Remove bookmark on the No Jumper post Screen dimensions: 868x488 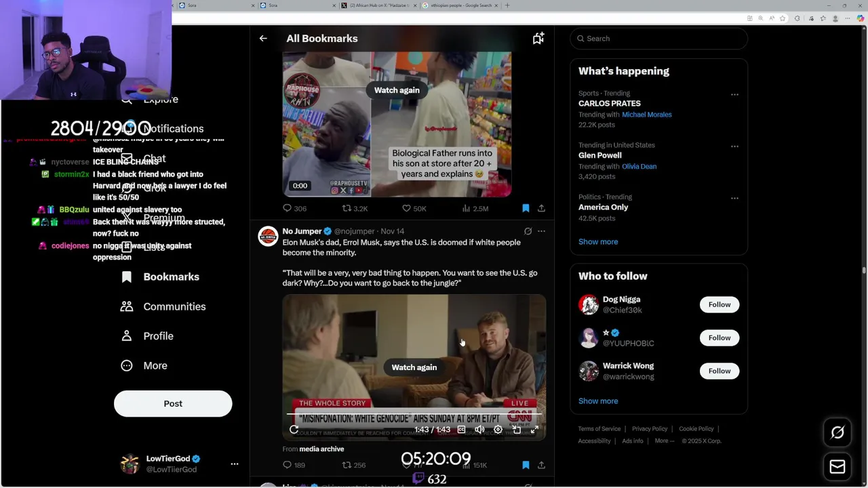(526, 465)
